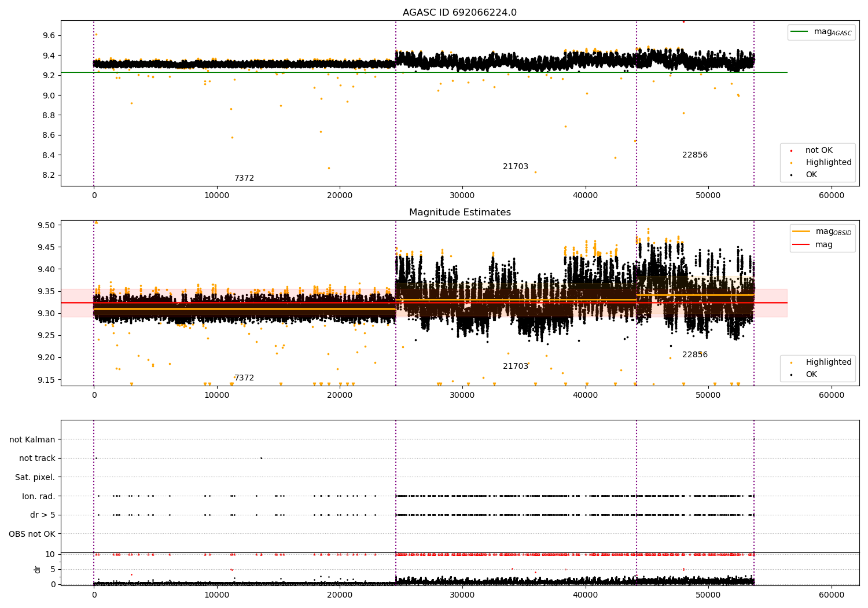The image size is (868, 608).
Task: Select the mag OBSID legend entry
Action: (822, 232)
